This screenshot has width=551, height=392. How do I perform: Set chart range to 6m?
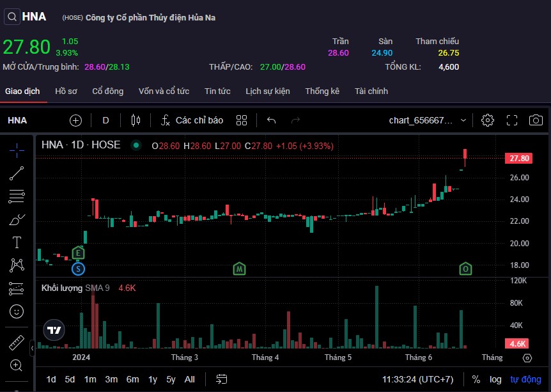132,379
